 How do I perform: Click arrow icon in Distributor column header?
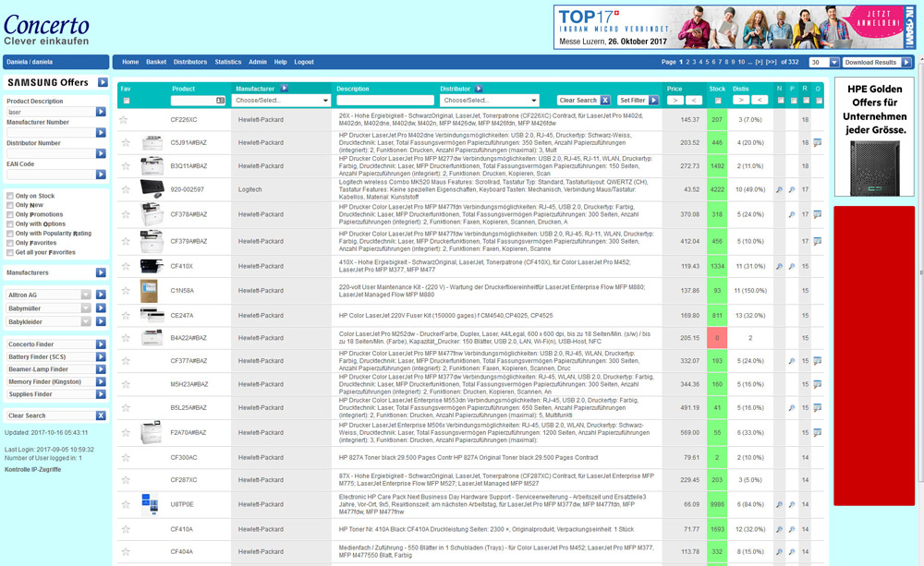pyautogui.click(x=479, y=89)
